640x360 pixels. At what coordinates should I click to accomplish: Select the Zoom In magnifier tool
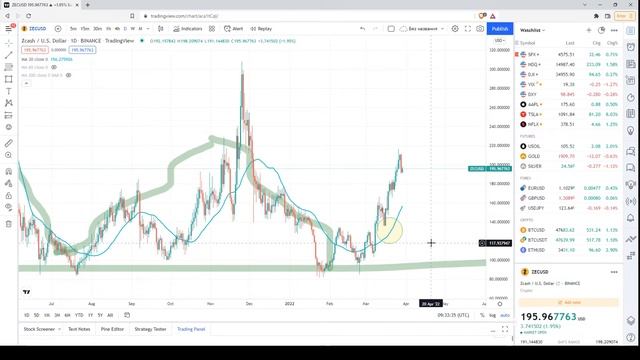[x=9, y=155]
